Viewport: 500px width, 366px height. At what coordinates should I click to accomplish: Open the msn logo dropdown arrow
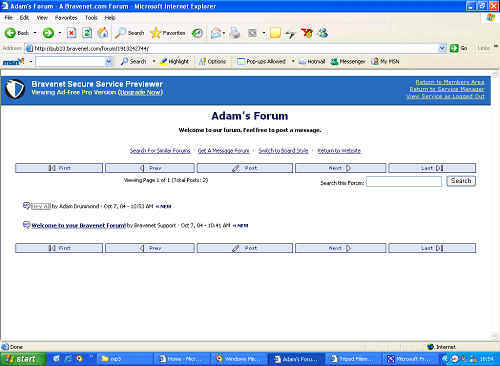tap(31, 61)
